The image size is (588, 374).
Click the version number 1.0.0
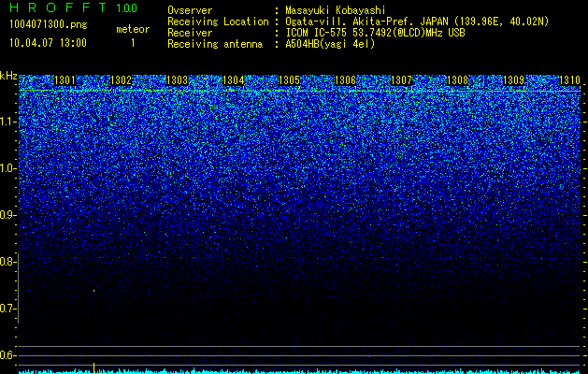coord(126,7)
